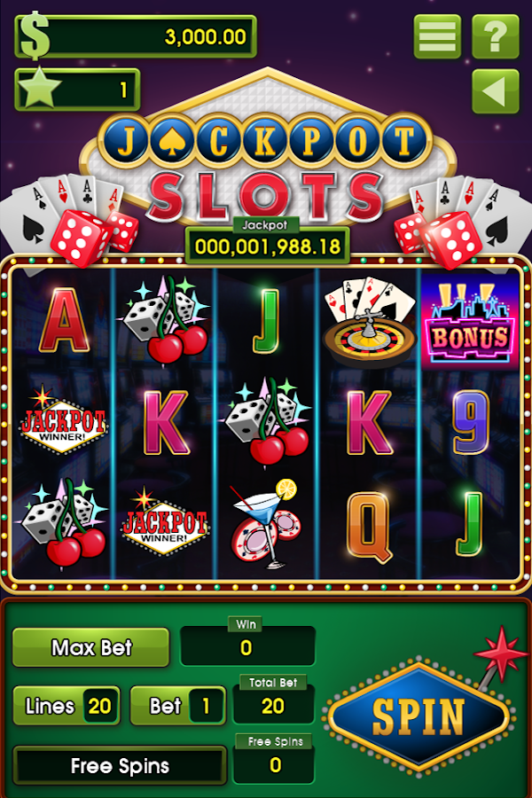Tap the green dollar sign icon
This screenshot has height=798, width=532.
tap(35, 35)
